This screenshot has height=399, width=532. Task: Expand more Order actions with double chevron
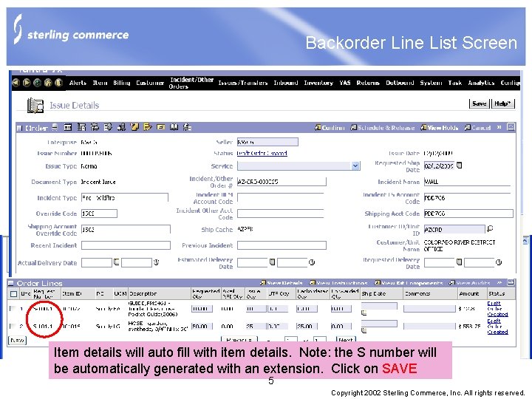tap(499, 127)
